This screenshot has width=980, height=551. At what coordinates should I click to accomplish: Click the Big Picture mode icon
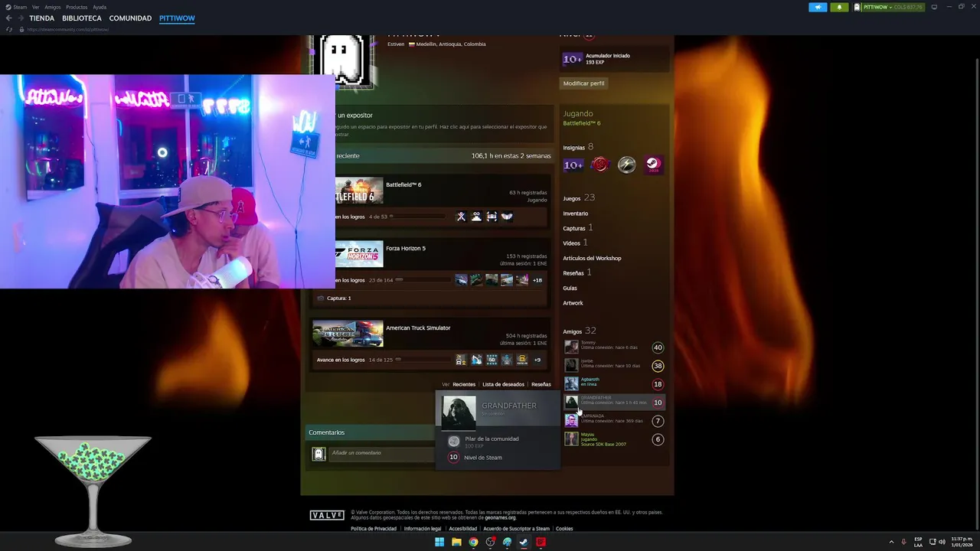pos(934,7)
